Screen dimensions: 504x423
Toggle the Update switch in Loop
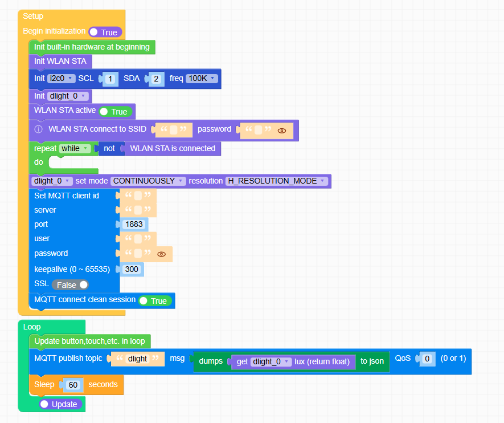point(60,404)
